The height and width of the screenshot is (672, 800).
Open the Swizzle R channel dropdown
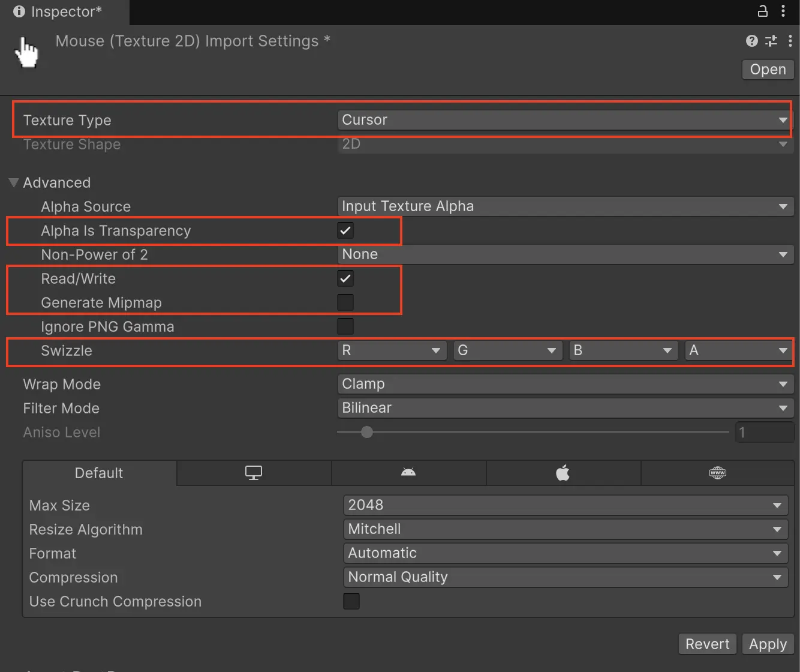click(392, 350)
